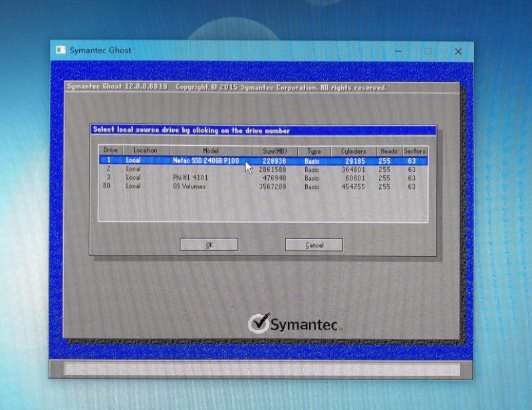This screenshot has width=532, height=410.
Task: Click the status bar at window bottom
Action: [x=261, y=369]
